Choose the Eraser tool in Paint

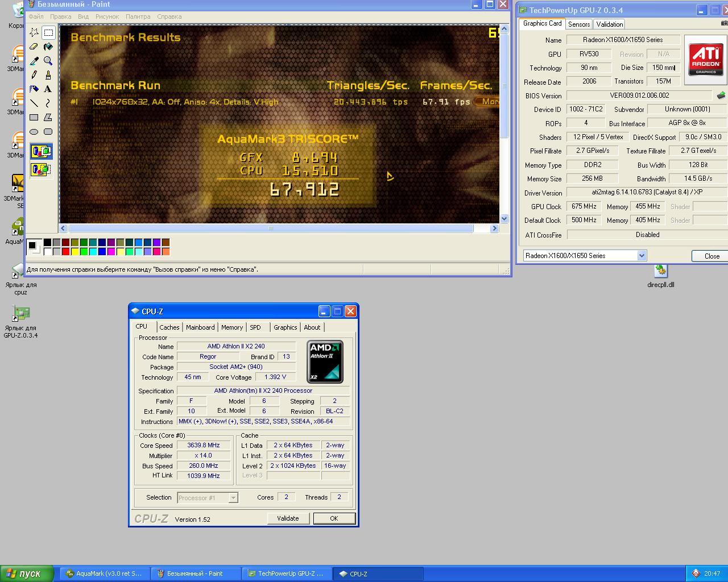click(34, 47)
